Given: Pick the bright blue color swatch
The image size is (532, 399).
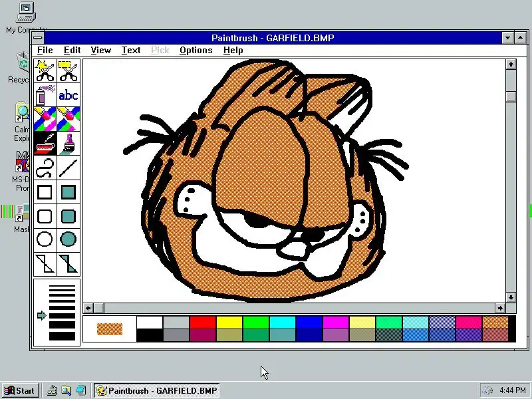Looking at the screenshot, I should click(309, 323).
